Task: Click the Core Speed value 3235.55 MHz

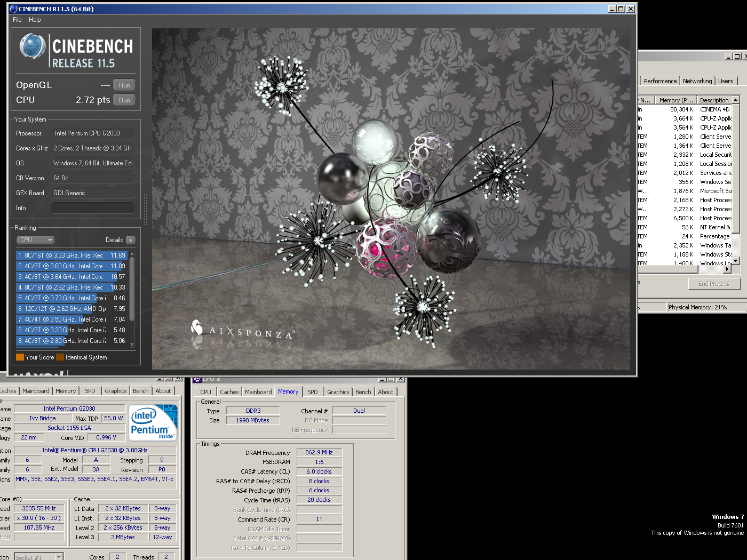Action: tap(39, 508)
